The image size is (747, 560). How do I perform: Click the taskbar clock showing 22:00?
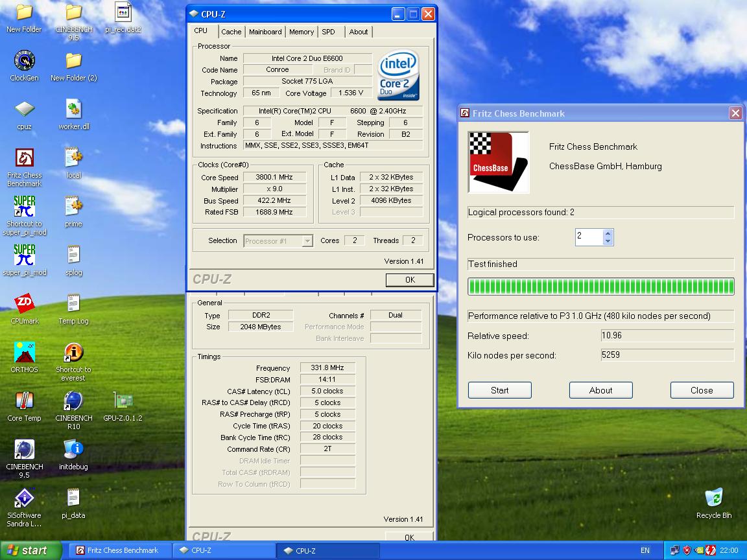728,550
